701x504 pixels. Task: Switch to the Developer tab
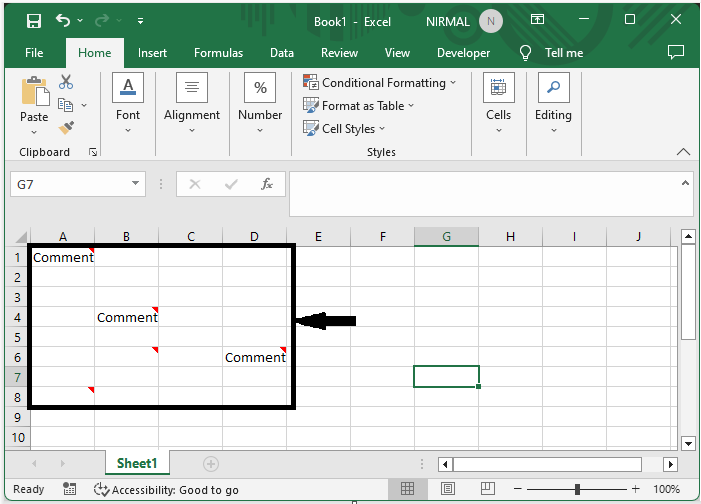click(463, 53)
